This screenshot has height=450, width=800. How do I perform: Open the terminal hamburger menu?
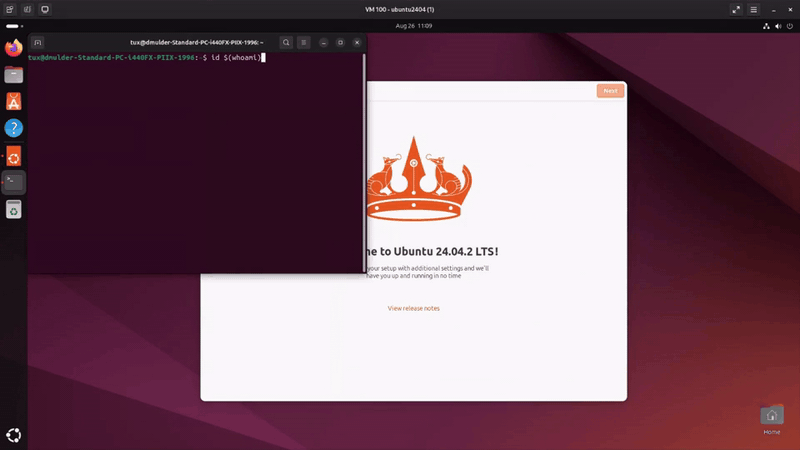point(304,42)
